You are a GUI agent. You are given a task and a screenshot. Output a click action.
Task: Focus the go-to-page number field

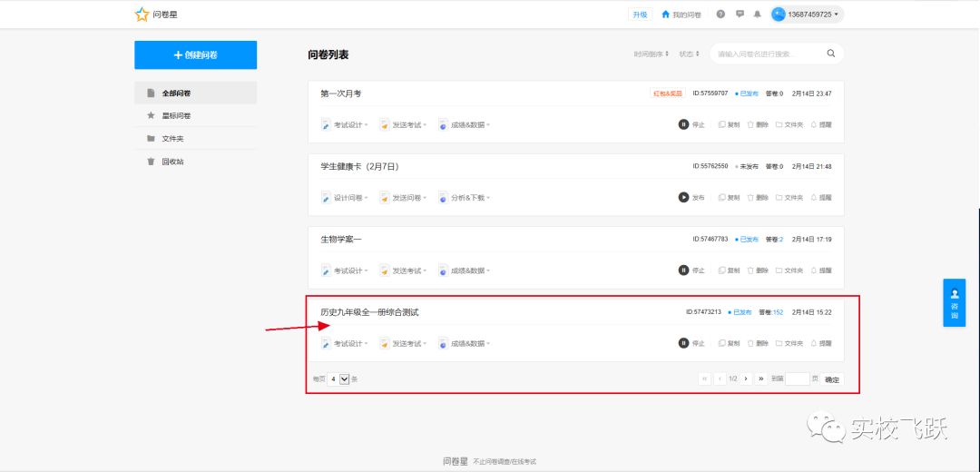[x=798, y=379]
